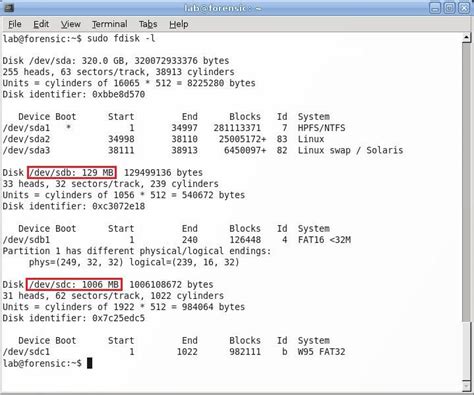Click the '/dev/sdb: 129 MB' text
474x395 pixels.
[x=72, y=173]
